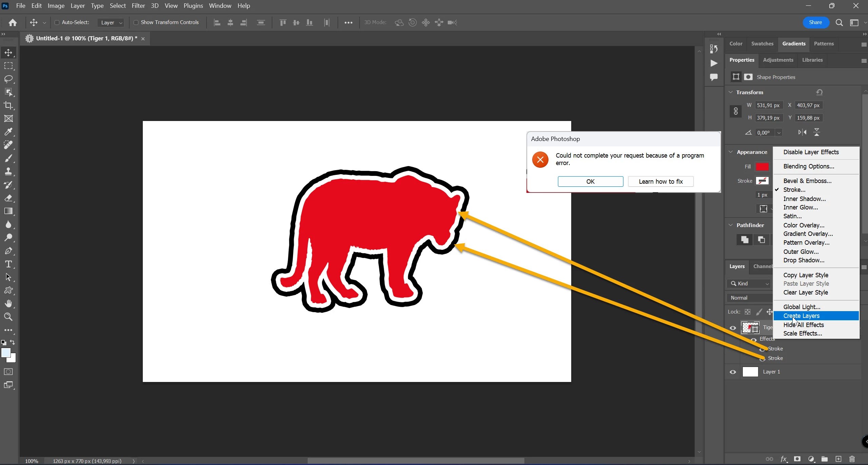Check Show Transform Controls
868x465 pixels.
(x=136, y=22)
